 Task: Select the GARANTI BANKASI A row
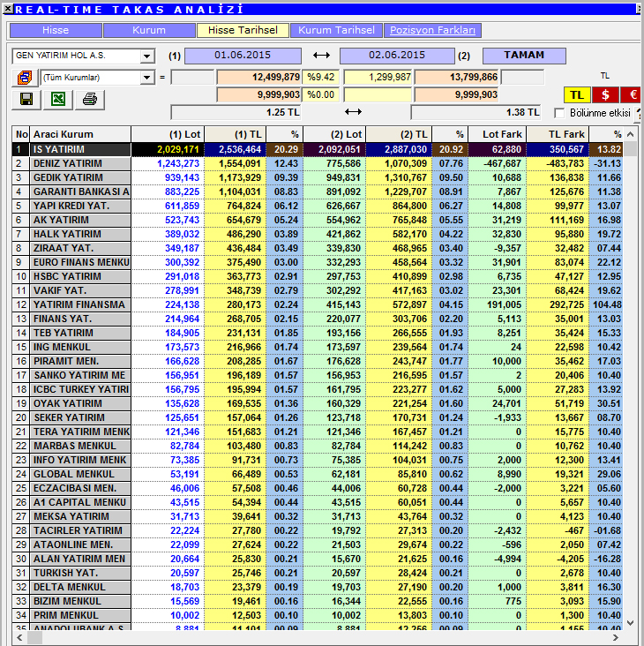click(318, 192)
